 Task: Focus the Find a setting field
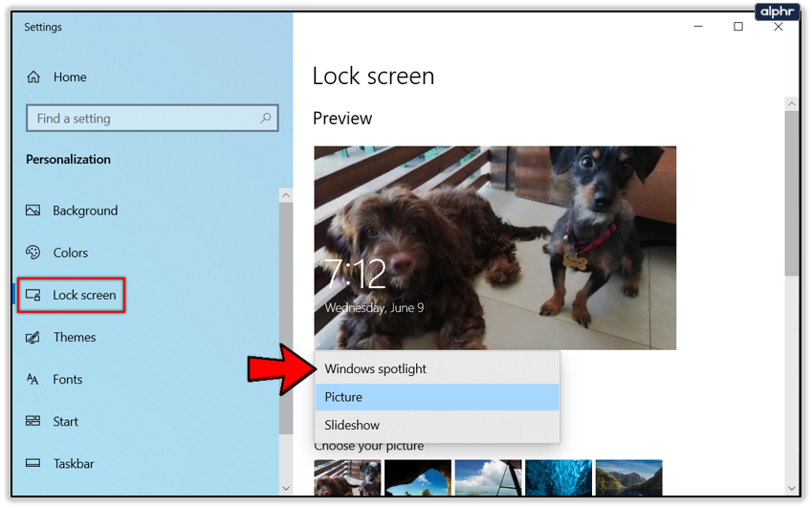(152, 118)
